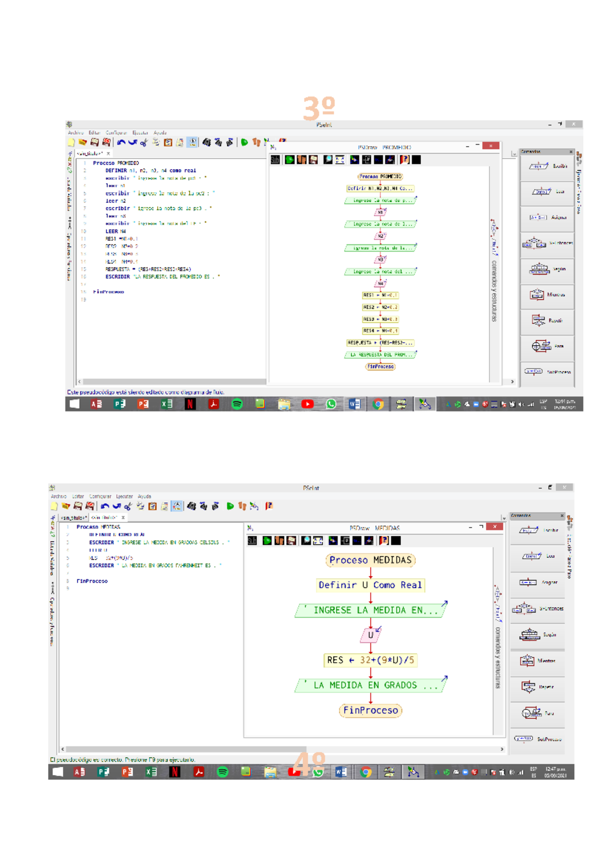613x868 pixels.
Task: Insert a Mientras loop from lower Comandos panel
Action: (x=537, y=661)
